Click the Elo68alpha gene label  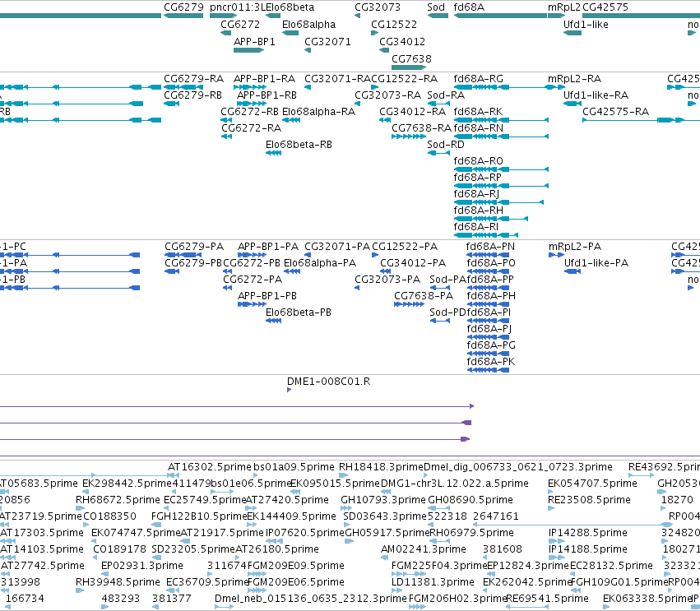pyautogui.click(x=309, y=24)
